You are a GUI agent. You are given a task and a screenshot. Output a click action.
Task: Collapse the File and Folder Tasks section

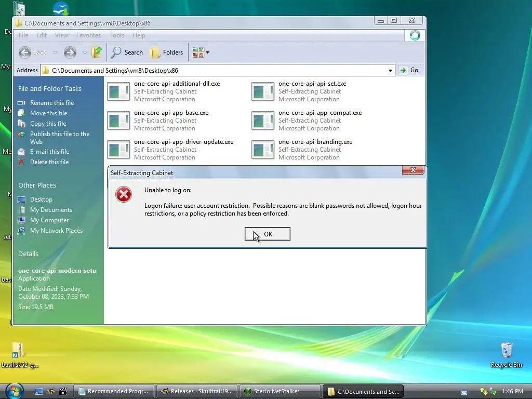(50, 88)
